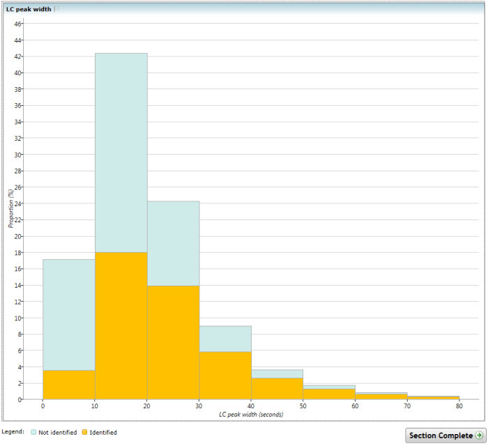Click the Not identified bar segment for 10-20 seconds
The width and height of the screenshot is (488, 448).
pyautogui.click(x=121, y=153)
